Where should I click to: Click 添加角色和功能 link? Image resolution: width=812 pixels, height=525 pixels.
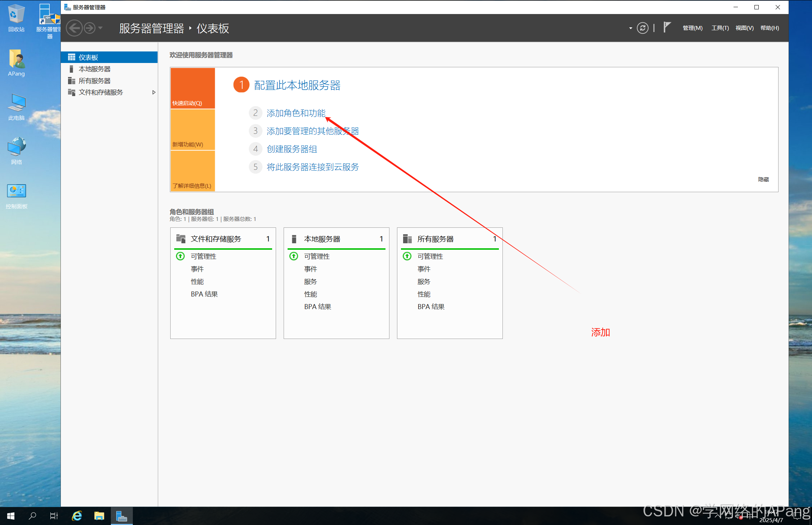[296, 113]
